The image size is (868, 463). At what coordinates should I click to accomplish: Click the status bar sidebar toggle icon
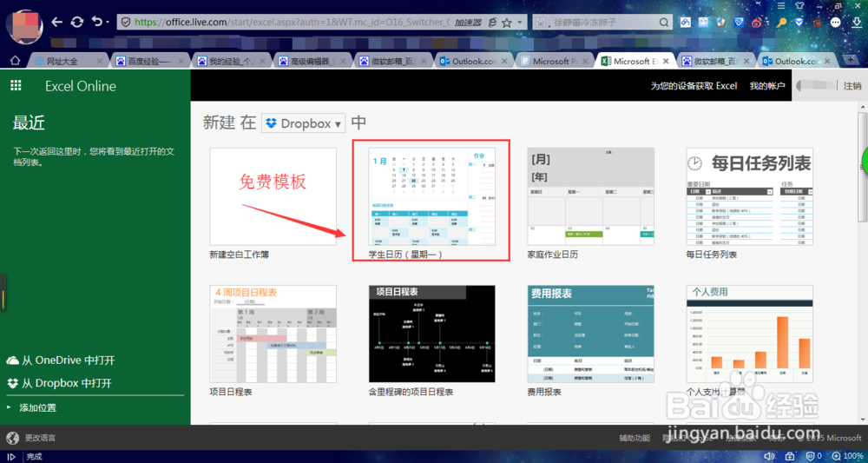coord(11,456)
